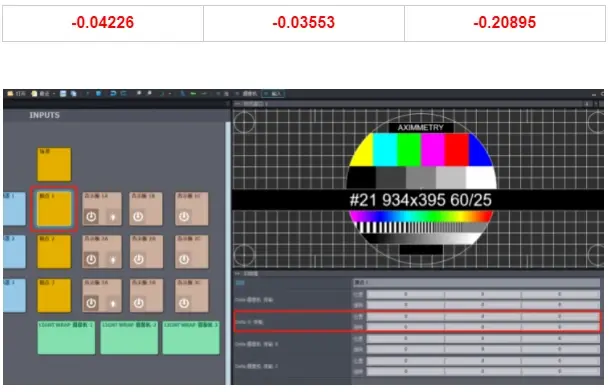Select the red-outlined yellow panel in first row
610x392 pixels.
[x=54, y=209]
